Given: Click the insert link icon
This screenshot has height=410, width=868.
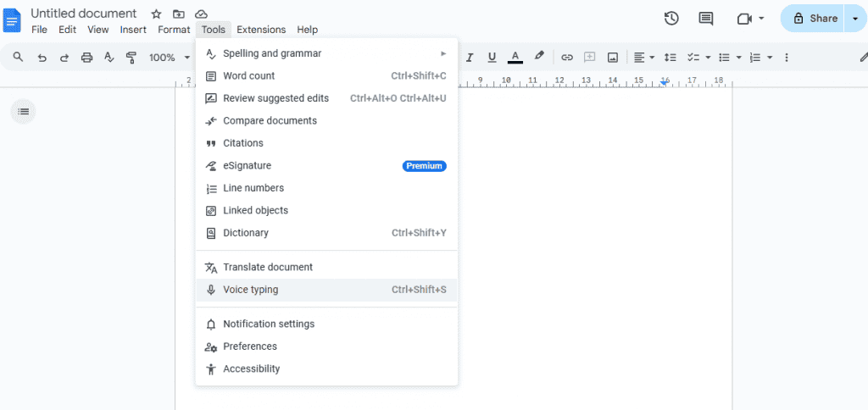Looking at the screenshot, I should click(567, 58).
